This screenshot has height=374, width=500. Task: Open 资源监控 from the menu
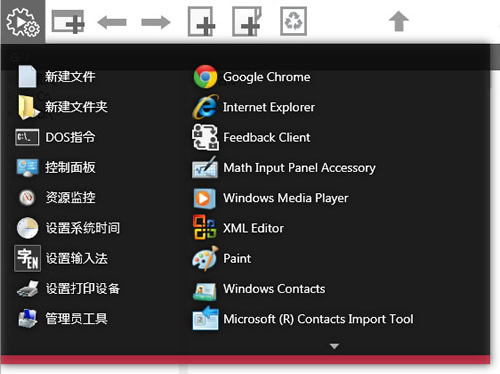point(70,198)
